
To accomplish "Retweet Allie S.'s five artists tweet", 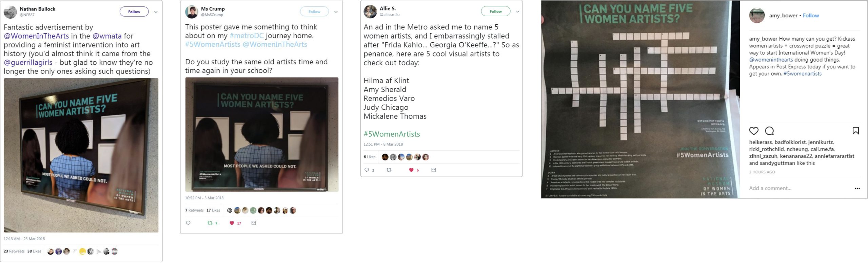I will (x=389, y=170).
